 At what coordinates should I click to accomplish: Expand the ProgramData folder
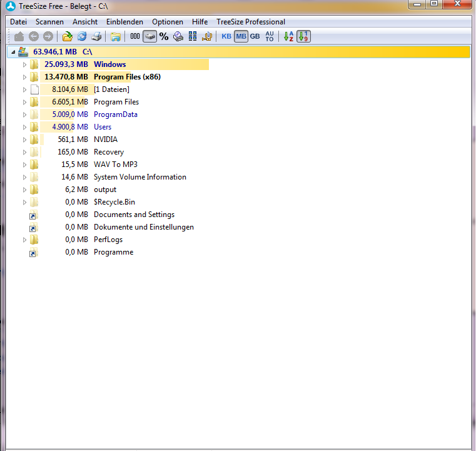[24, 114]
